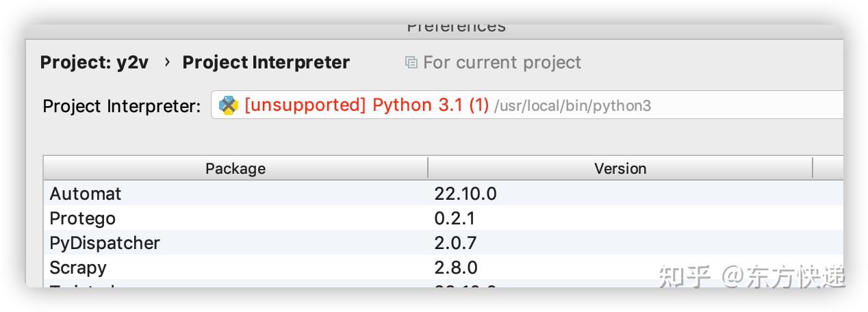Click the Preferences window title bar
The height and width of the screenshot is (312, 868).
(456, 29)
